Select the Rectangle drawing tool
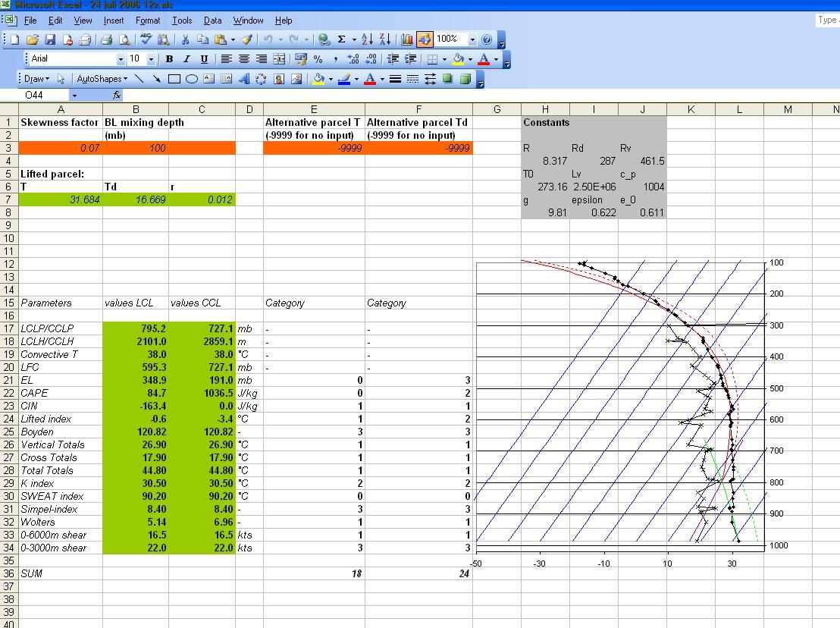This screenshot has width=840, height=628. [x=174, y=80]
